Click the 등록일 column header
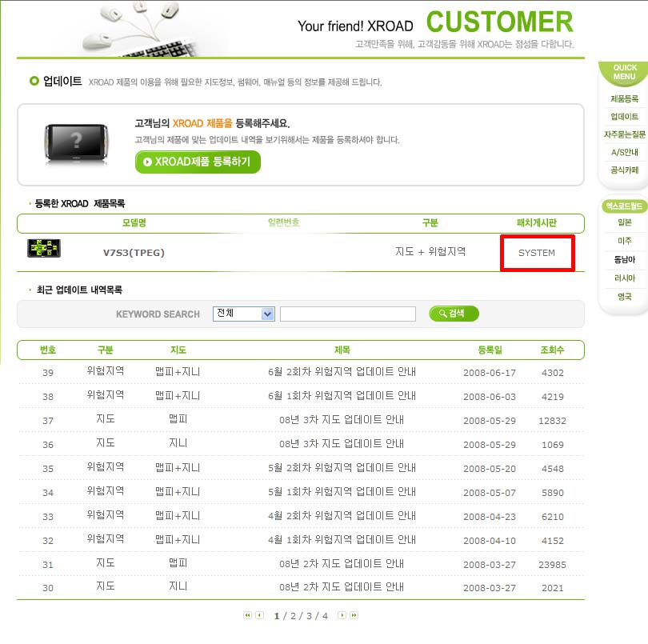The height and width of the screenshot is (644, 648). (x=490, y=350)
